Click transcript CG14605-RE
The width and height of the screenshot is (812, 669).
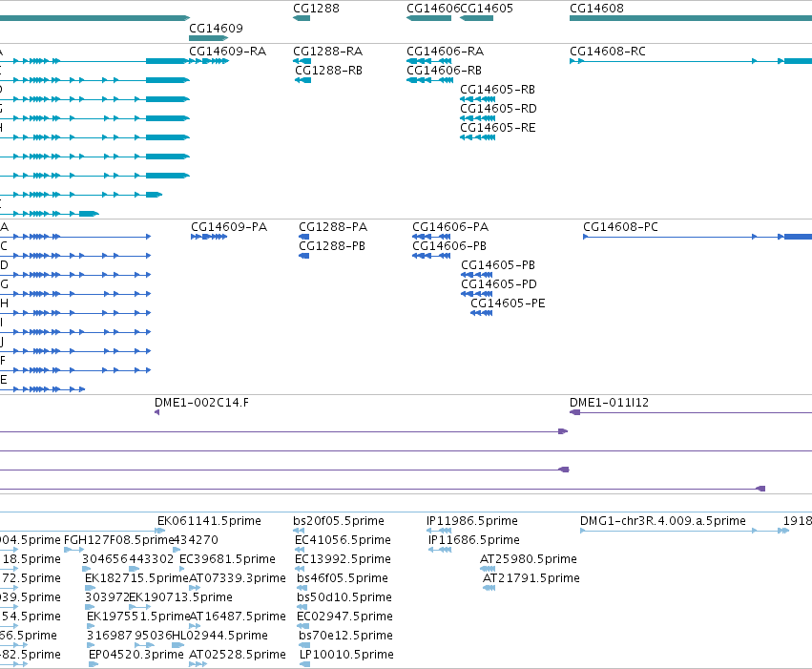click(x=498, y=128)
